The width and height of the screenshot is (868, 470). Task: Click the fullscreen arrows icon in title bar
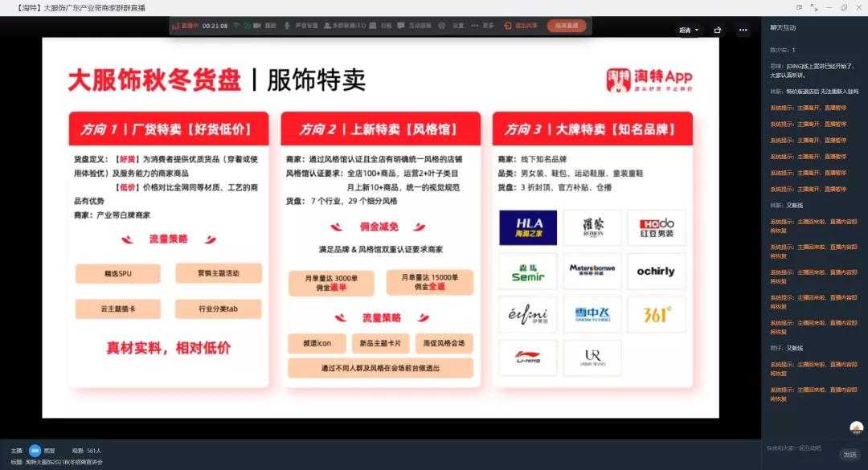[x=813, y=7]
